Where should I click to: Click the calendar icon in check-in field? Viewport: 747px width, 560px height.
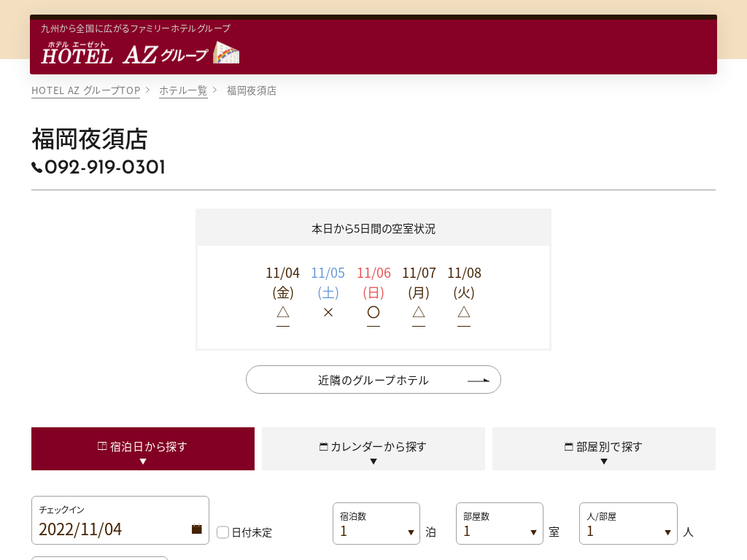click(x=196, y=529)
